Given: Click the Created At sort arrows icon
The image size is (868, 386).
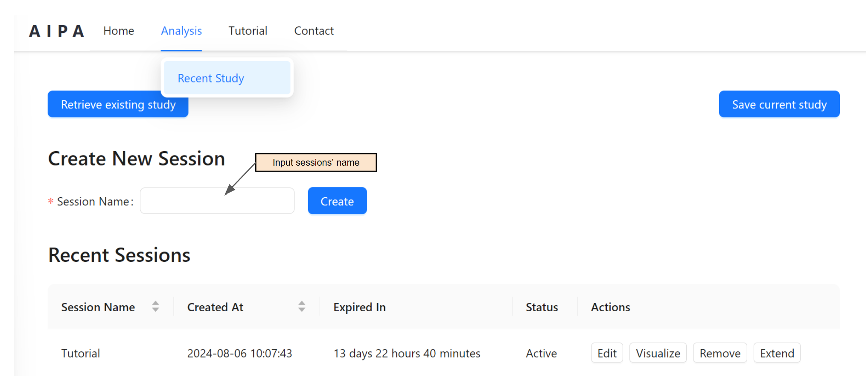Looking at the screenshot, I should (302, 307).
